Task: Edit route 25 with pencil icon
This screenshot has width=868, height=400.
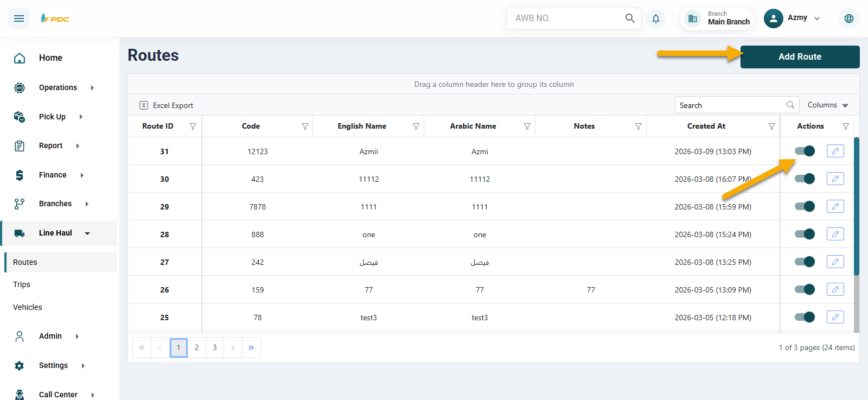Action: coord(835,317)
